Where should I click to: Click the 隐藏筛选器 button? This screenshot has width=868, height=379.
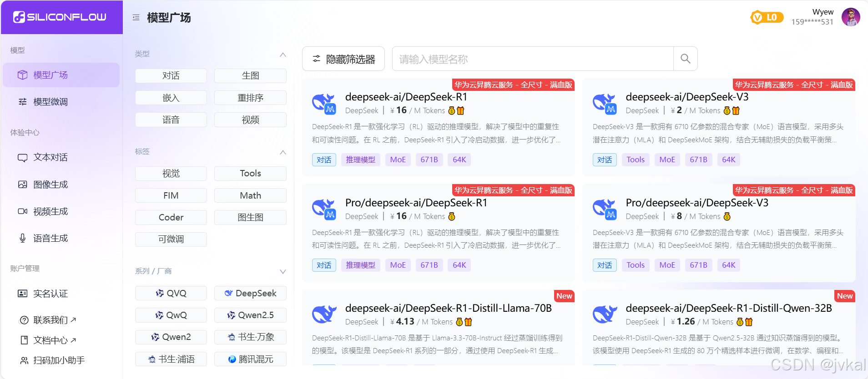click(x=343, y=59)
